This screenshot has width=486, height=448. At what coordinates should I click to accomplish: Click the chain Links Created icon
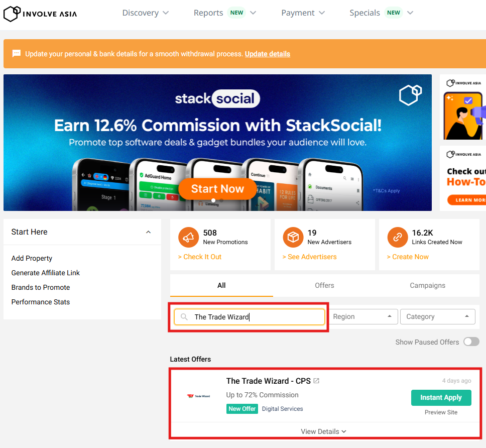click(397, 238)
